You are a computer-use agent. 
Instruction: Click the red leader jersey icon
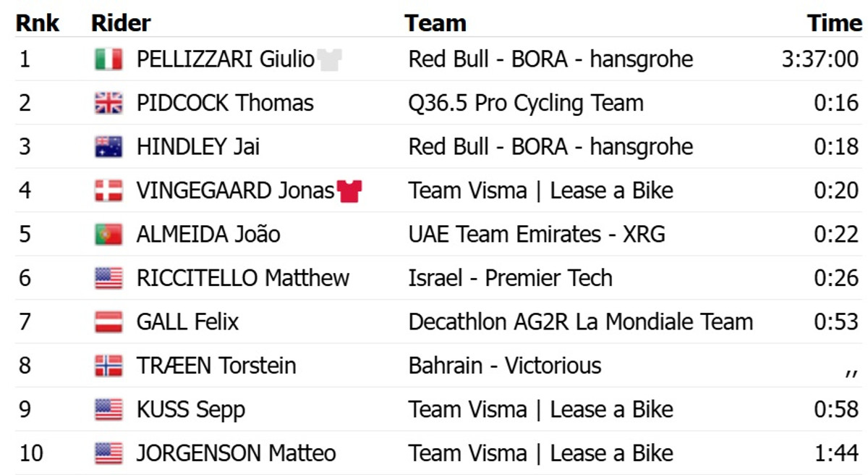349,191
